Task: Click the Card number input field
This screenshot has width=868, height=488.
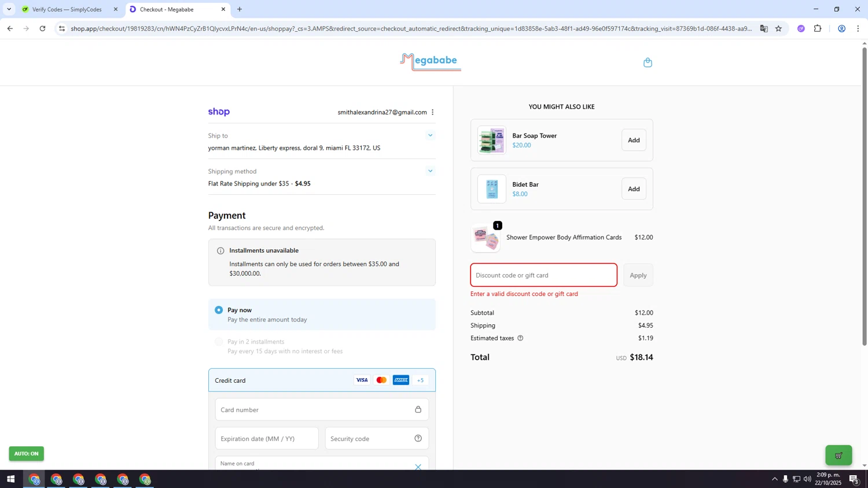Action: click(322, 409)
